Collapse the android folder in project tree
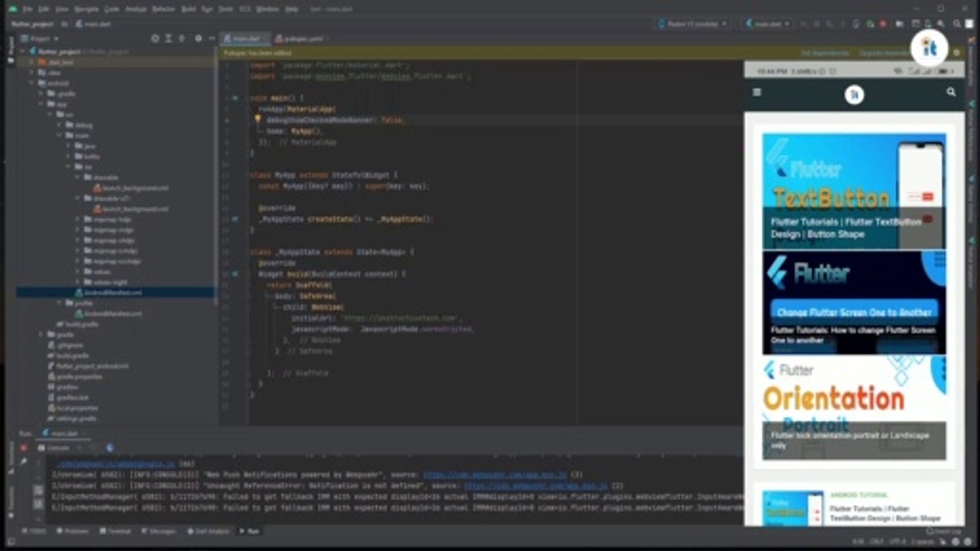Screen dimensions: 980x551 pos(31,83)
